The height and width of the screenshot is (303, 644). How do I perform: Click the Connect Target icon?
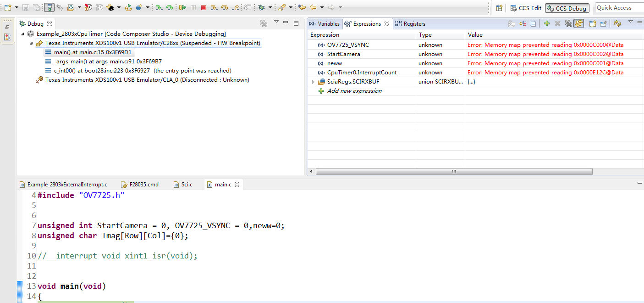[x=60, y=7]
